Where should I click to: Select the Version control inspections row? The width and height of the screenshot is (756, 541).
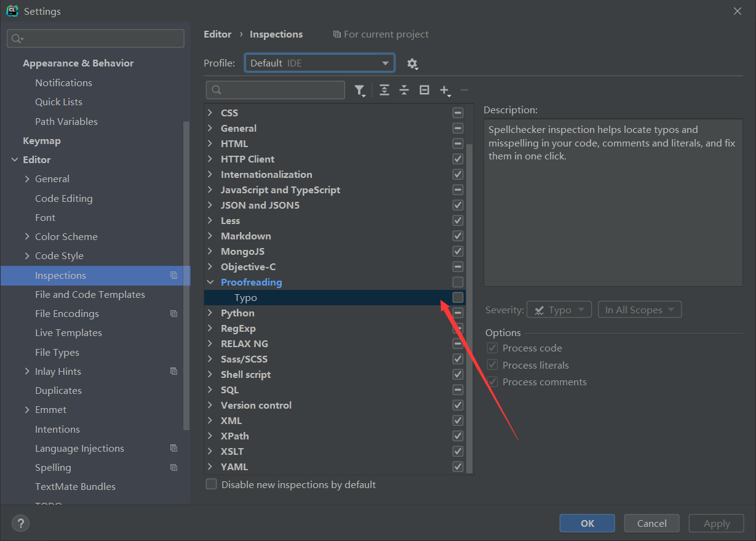pyautogui.click(x=335, y=405)
